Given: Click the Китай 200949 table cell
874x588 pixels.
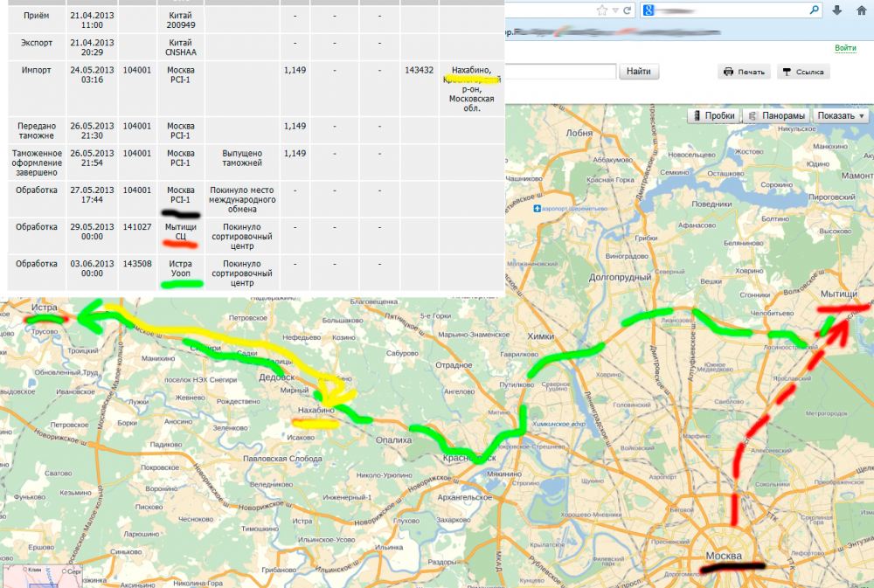Looking at the screenshot, I should (x=181, y=20).
